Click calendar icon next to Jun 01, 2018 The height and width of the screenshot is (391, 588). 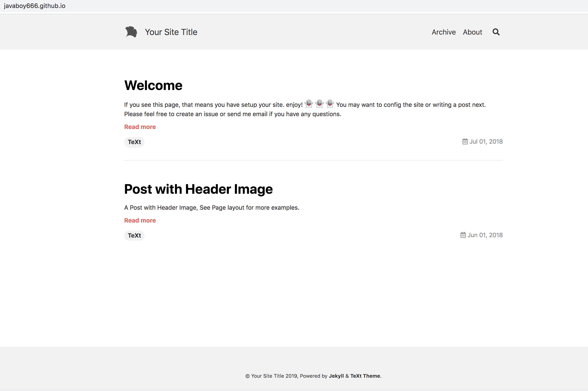point(463,235)
